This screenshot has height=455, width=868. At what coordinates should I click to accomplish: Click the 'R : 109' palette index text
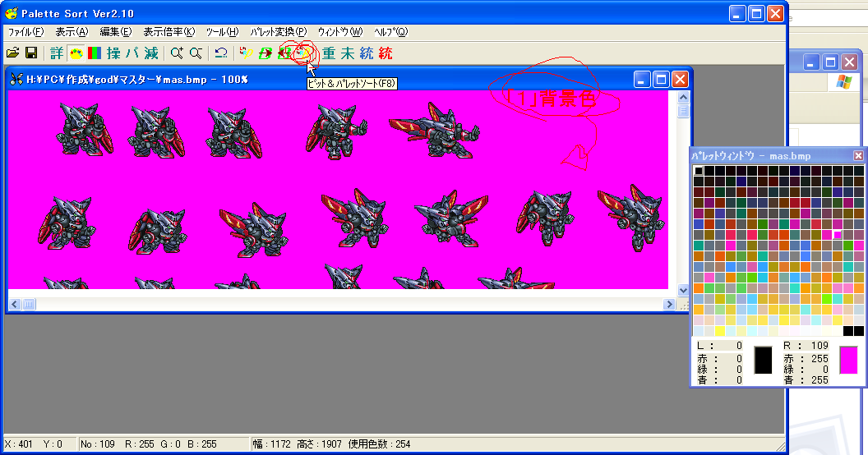click(806, 346)
